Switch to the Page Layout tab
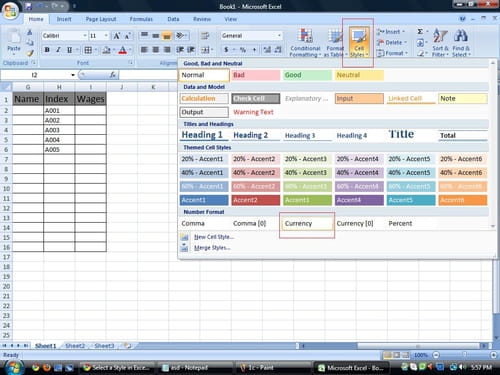This screenshot has width=500, height=375. pyautogui.click(x=101, y=19)
